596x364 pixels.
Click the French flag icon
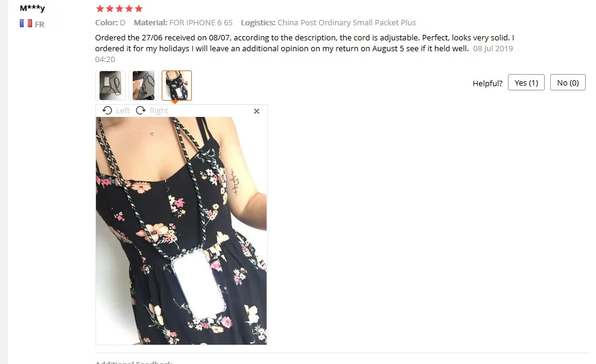[26, 24]
